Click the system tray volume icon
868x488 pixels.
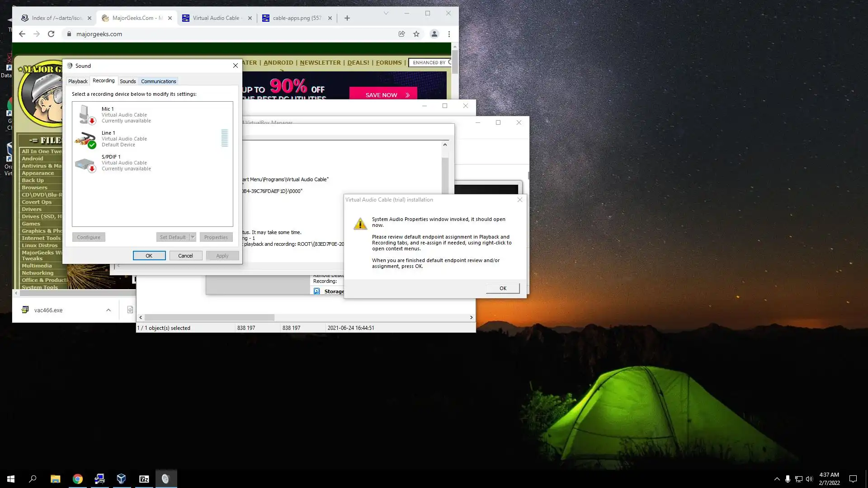809,479
